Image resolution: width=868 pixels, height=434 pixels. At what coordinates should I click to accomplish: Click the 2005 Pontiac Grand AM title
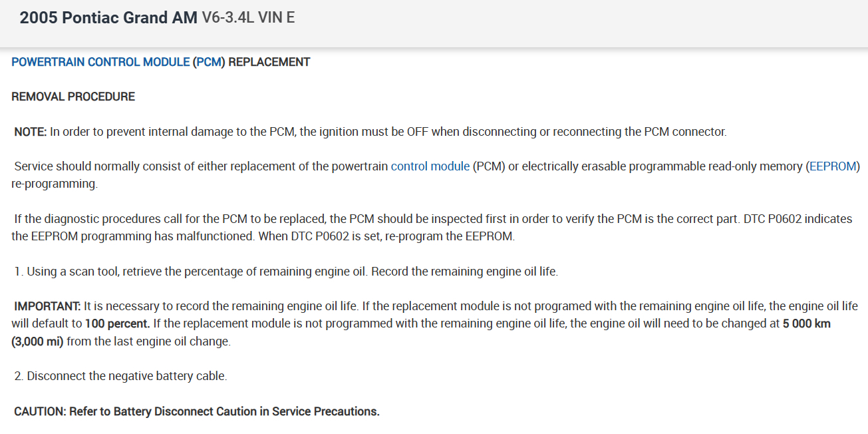(x=108, y=18)
